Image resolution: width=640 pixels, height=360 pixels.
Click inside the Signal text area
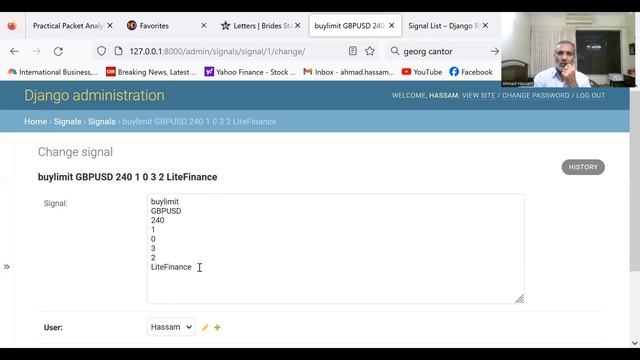coord(336,249)
